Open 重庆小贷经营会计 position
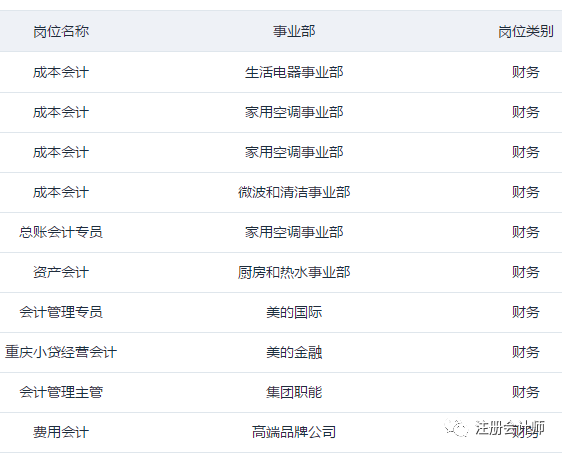Screen dimensions: 562x453 61,352
